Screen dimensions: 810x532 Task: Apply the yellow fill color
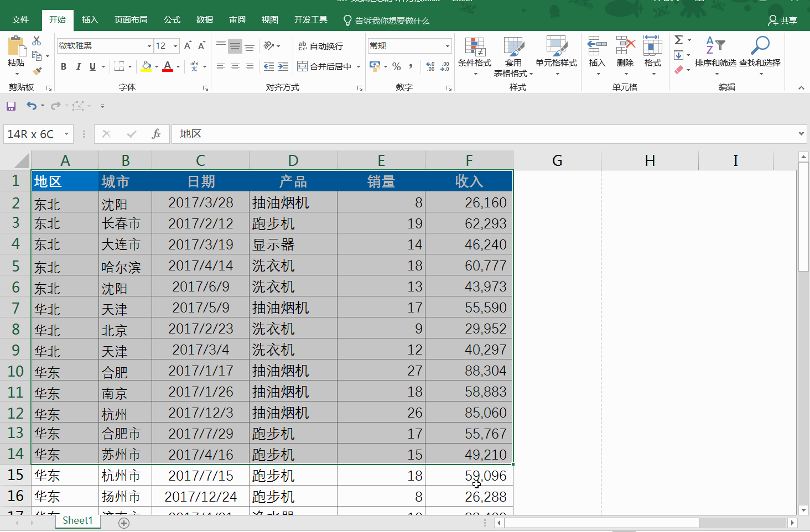pos(146,66)
